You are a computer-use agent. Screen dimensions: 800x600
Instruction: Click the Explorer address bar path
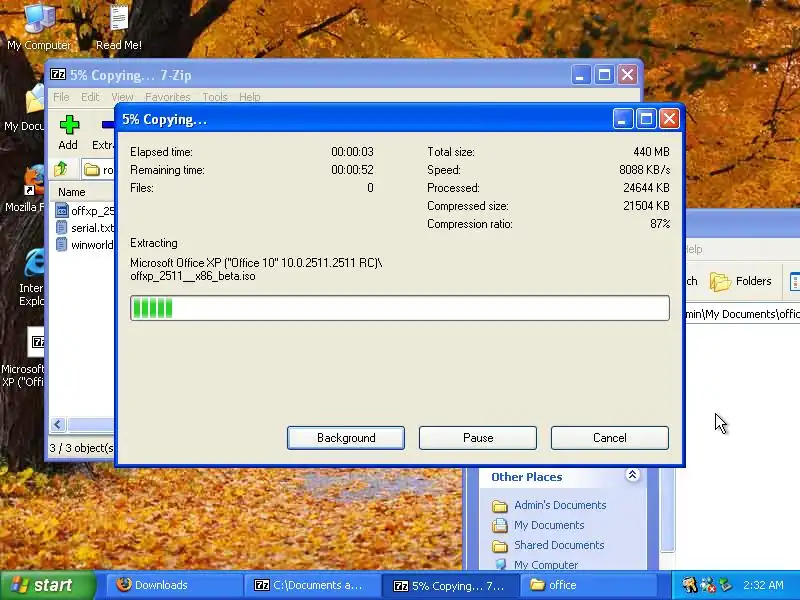click(x=742, y=314)
